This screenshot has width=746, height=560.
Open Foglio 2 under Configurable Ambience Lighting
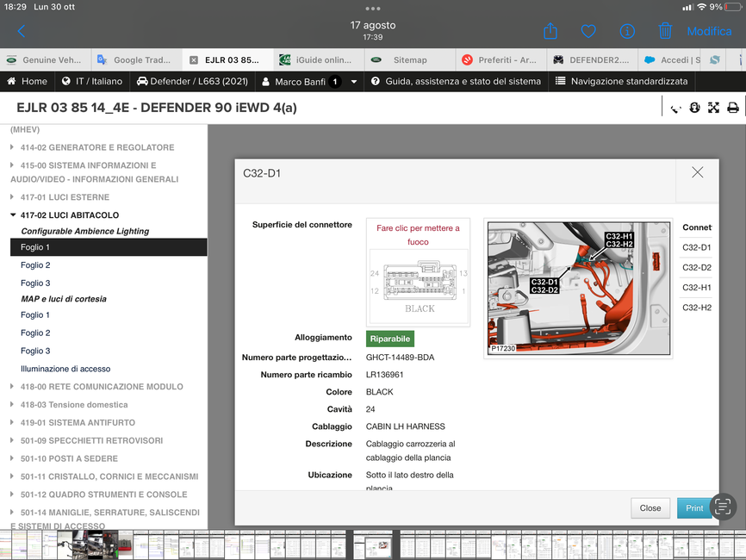tap(35, 265)
